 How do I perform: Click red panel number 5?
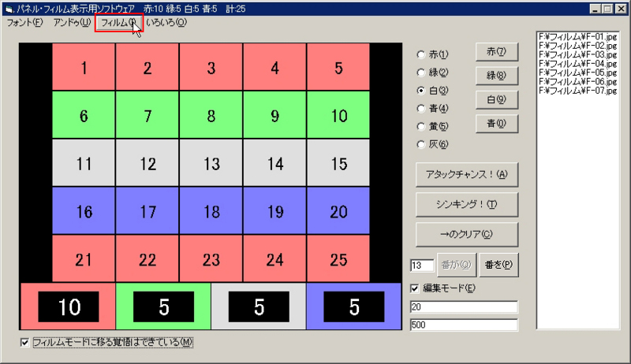[x=338, y=67]
